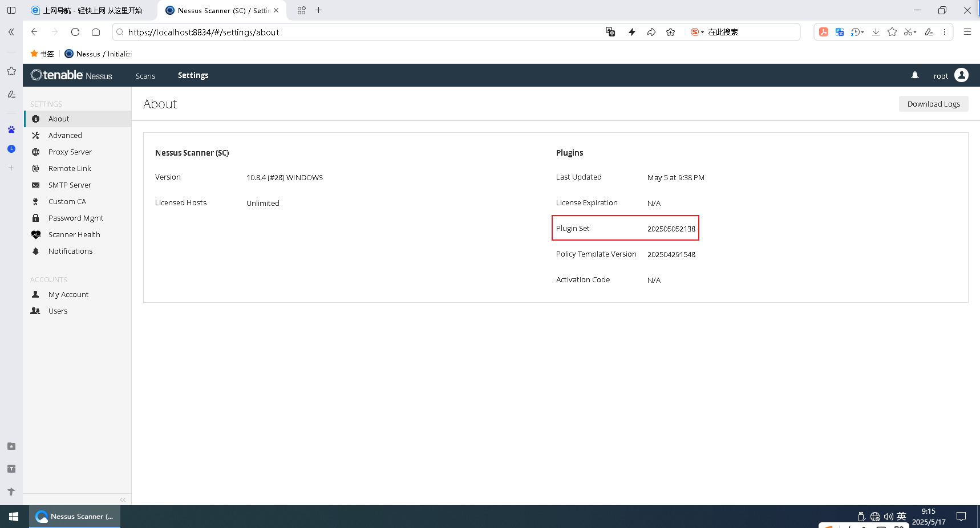The image size is (980, 528).
Task: Click the translate page icon in address bar
Action: 610,32
